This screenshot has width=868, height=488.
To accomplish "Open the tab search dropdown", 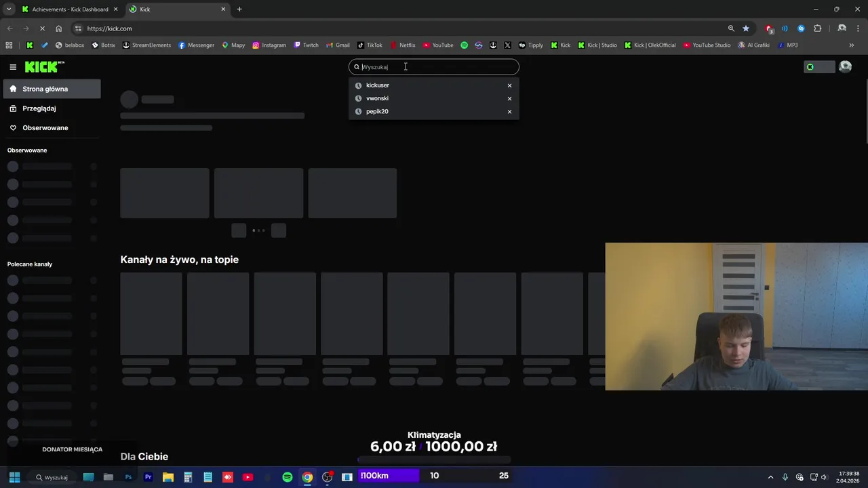I will [x=9, y=9].
